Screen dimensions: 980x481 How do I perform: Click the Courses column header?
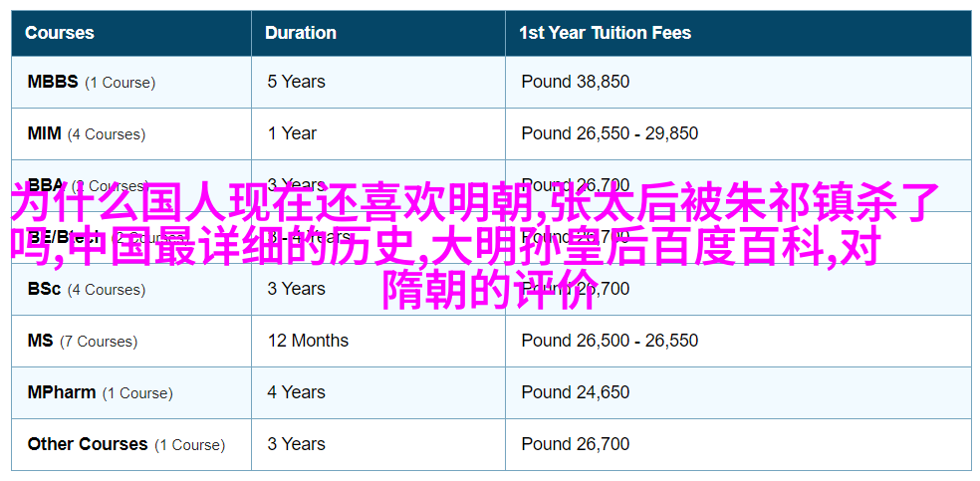(x=60, y=33)
